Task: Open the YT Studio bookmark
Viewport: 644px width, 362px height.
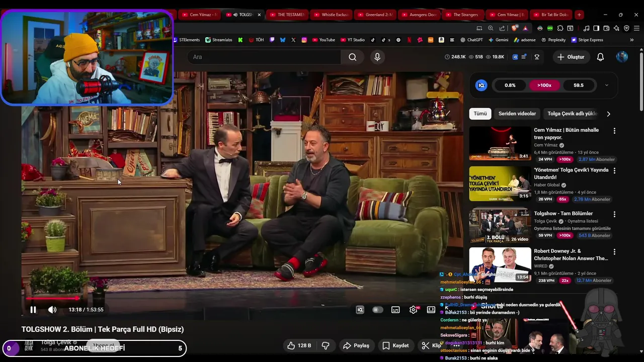Action: 352,40
